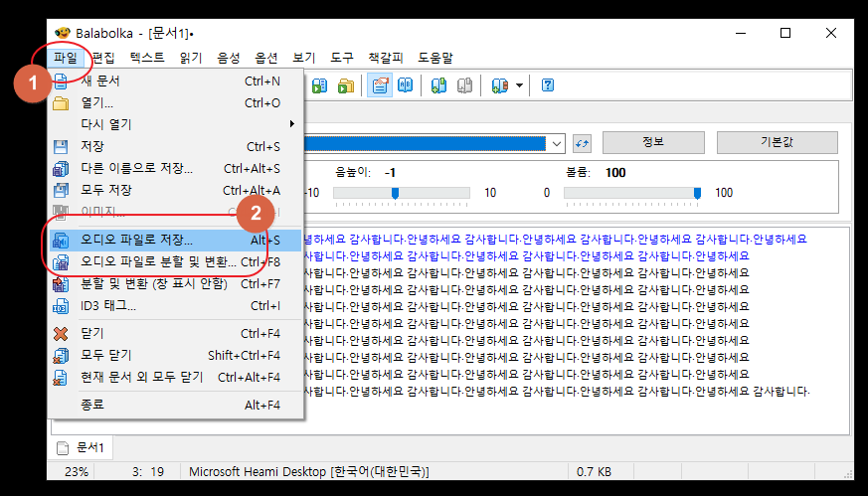Click the bold volume value 100
Image resolution: width=868 pixels, height=496 pixels.
tap(615, 173)
